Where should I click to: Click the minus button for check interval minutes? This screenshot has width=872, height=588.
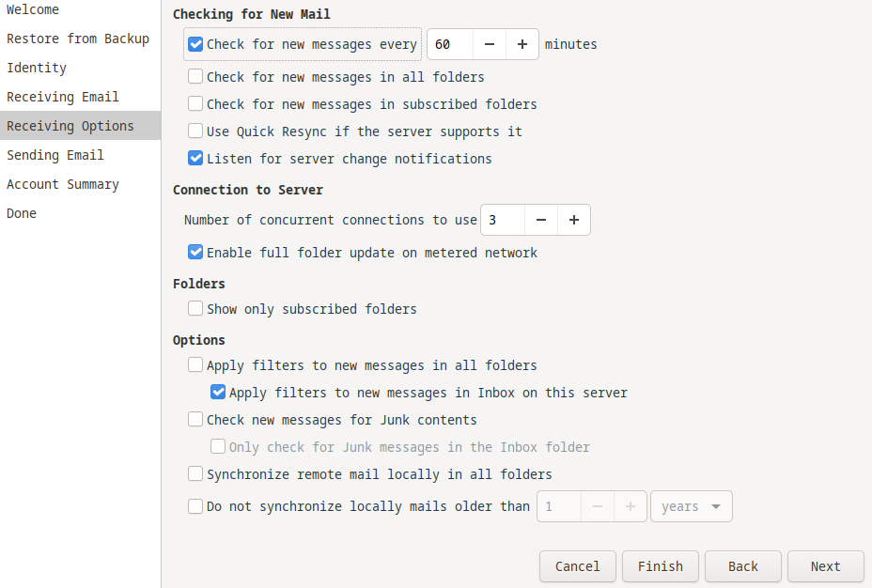[x=490, y=44]
